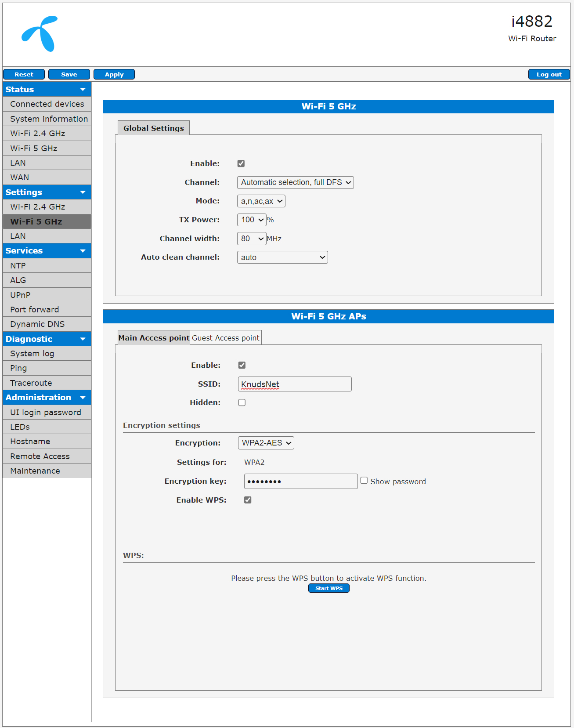The height and width of the screenshot is (728, 574).
Task: Collapse the Settings section arrow
Action: click(83, 192)
